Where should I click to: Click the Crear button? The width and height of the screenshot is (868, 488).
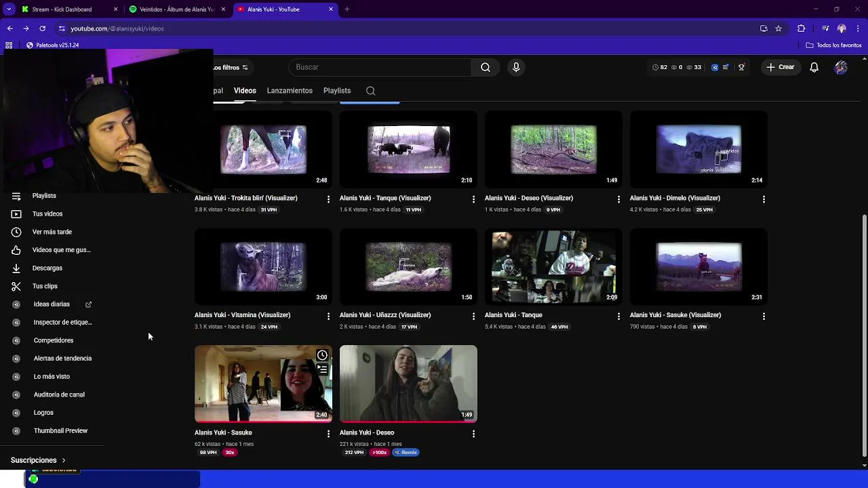click(781, 67)
